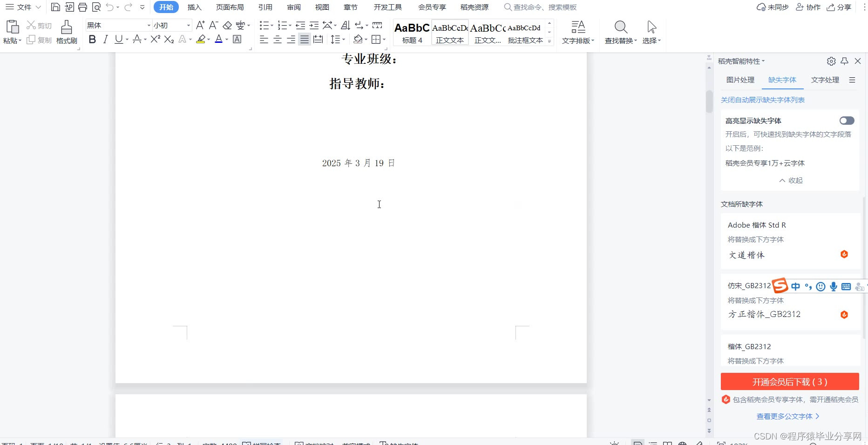Image resolution: width=868 pixels, height=445 pixels.
Task: Undo the last action
Action: coord(110,7)
